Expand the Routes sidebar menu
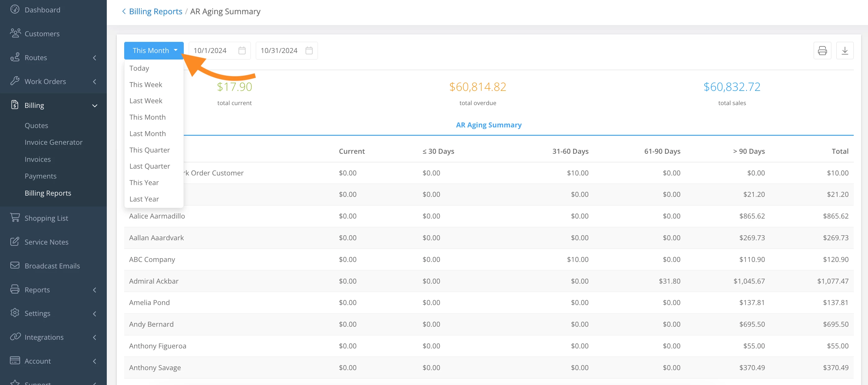This screenshot has width=868, height=385. [x=95, y=58]
